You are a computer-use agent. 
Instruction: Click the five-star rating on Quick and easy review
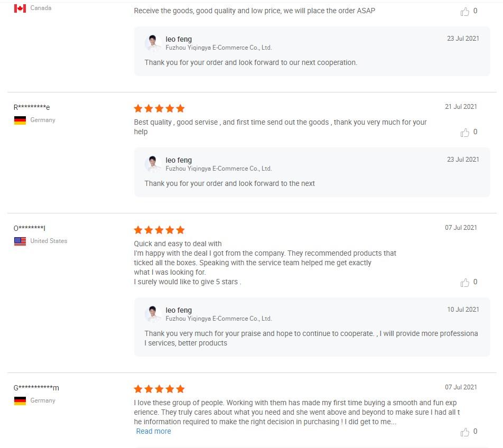(159, 230)
